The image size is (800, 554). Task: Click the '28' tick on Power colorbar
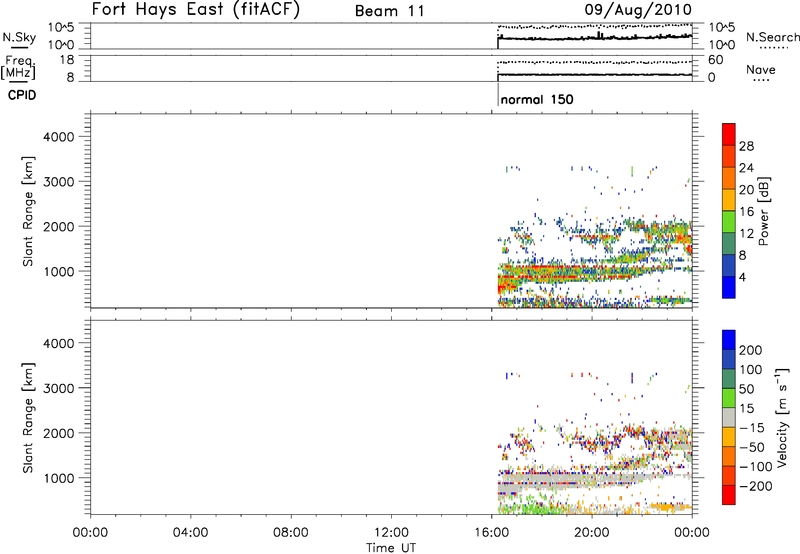pyautogui.click(x=746, y=146)
